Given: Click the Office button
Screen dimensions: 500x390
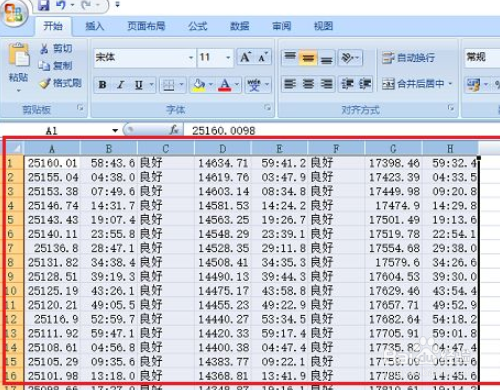Looking at the screenshot, I should click(x=13, y=13).
